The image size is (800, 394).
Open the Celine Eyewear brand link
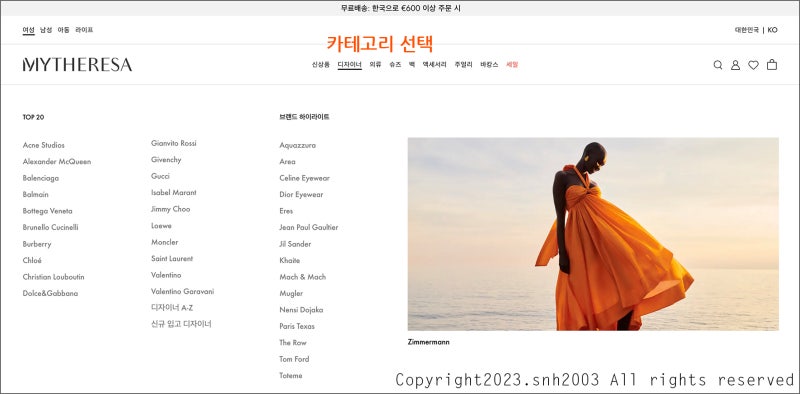coord(305,178)
